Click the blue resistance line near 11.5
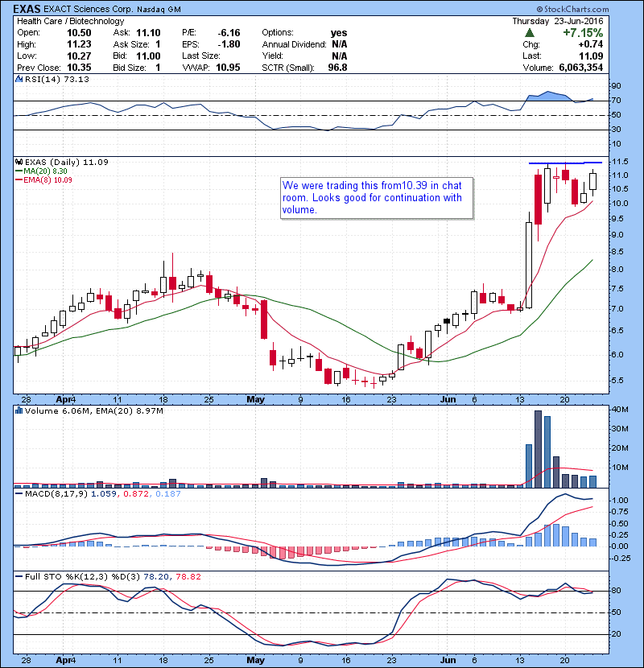Image resolution: width=644 pixels, height=668 pixels. pyautogui.click(x=565, y=163)
